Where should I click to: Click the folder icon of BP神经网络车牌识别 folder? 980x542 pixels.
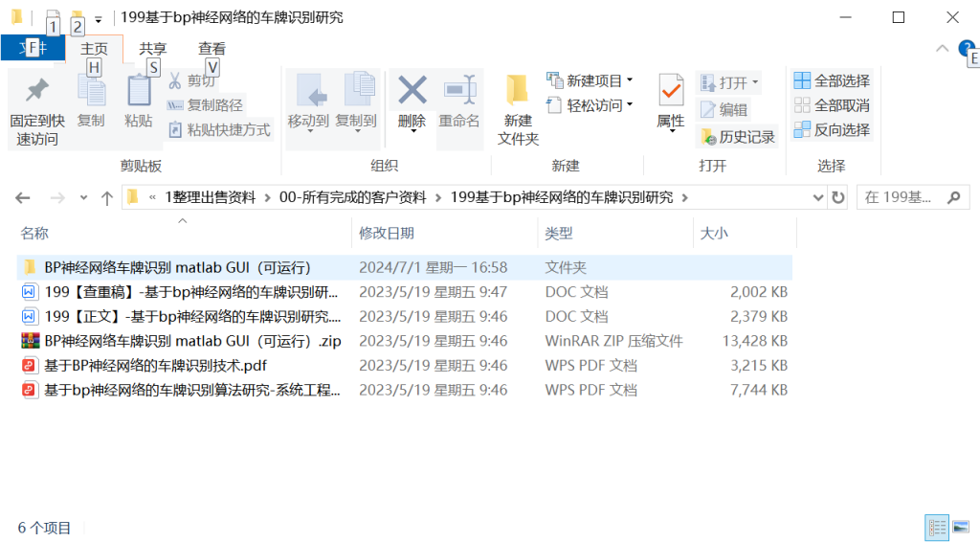(30, 267)
